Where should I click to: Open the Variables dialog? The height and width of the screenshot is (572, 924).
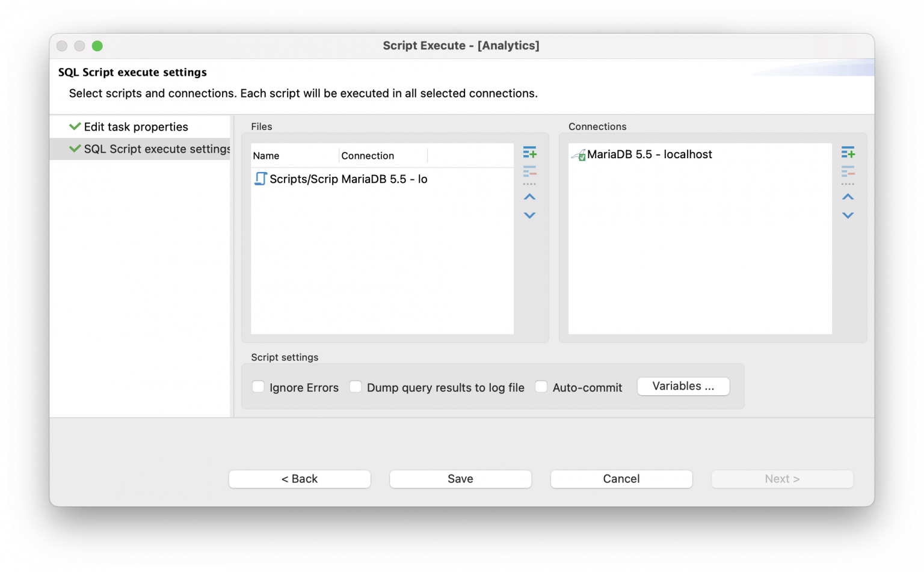click(683, 386)
